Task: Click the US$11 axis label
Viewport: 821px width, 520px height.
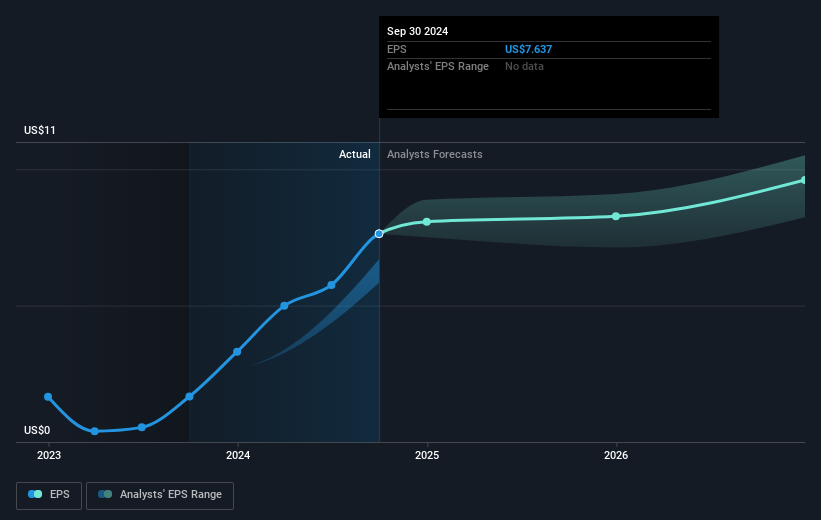Action: [x=40, y=130]
